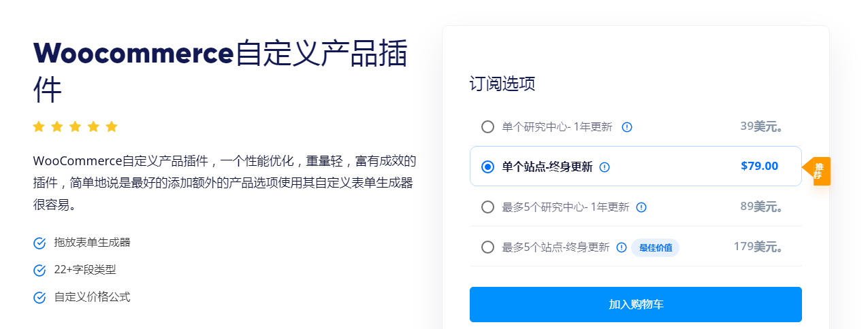The height and width of the screenshot is (329, 868).
Task: Click the Woocommerce自定义产品插件 heading
Action: [x=220, y=72]
